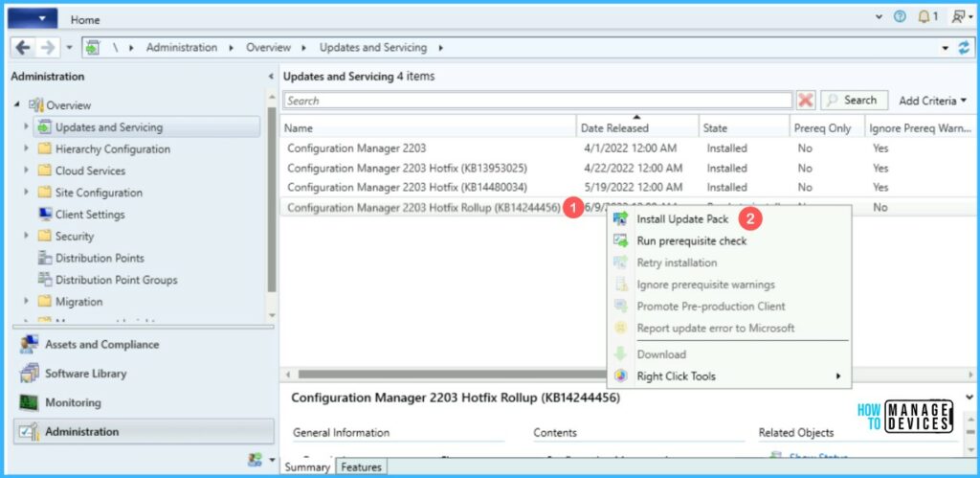Select Updates and Servicing tree node
980x478 pixels.
tap(147, 127)
